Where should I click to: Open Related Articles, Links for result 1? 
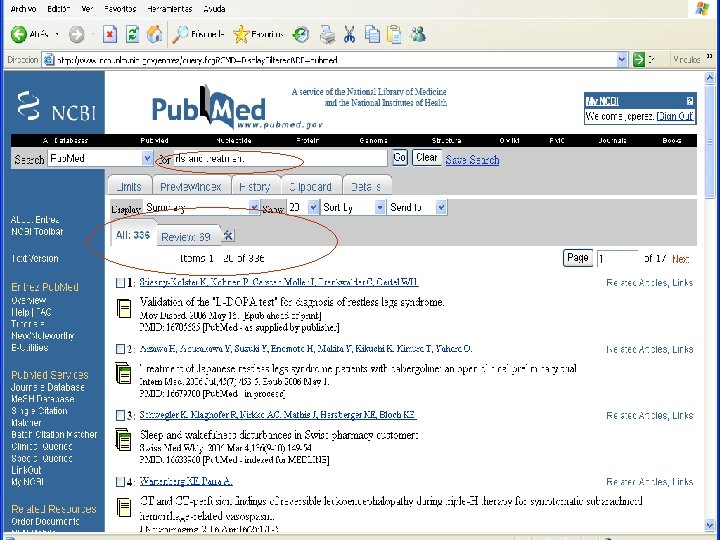tap(649, 283)
